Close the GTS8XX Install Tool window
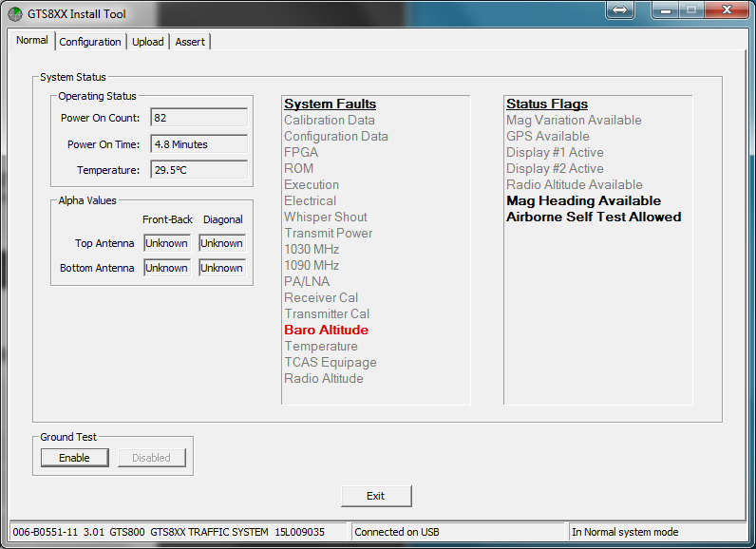 click(727, 9)
